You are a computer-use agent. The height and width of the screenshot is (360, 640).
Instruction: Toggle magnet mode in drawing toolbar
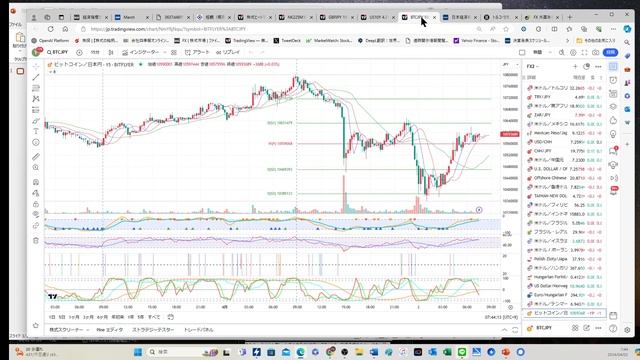(36, 182)
